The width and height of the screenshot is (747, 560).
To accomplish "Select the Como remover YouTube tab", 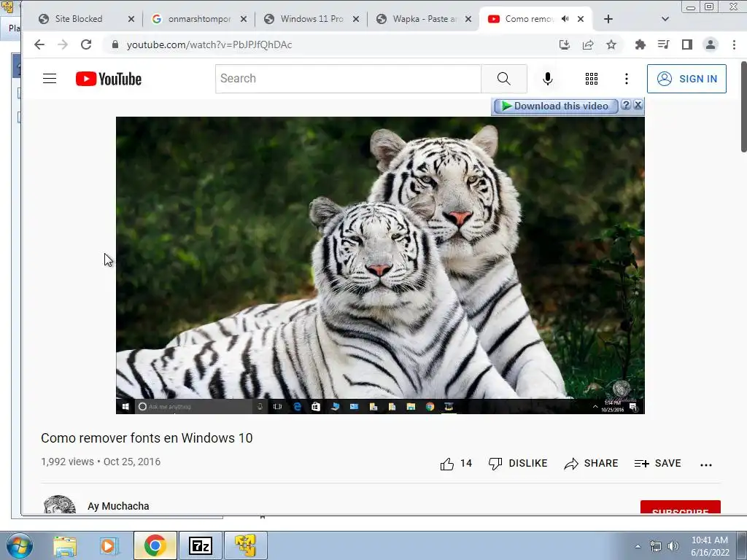I will coord(529,19).
